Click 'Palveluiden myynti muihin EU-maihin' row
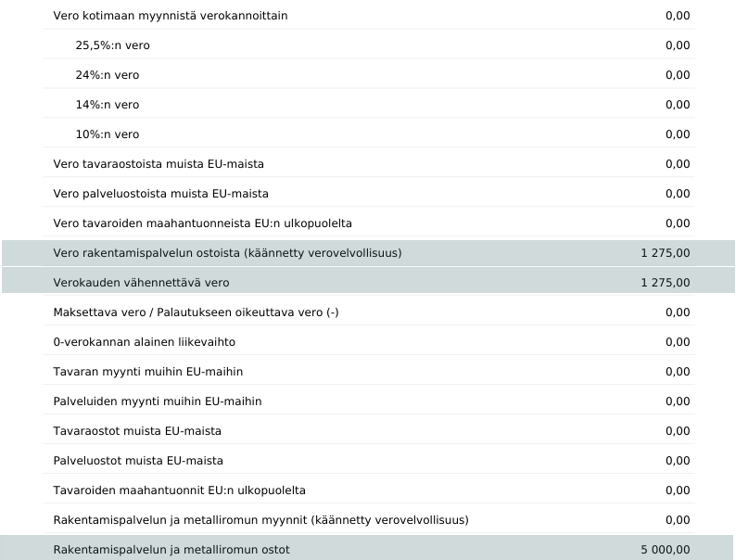Image resolution: width=736 pixels, height=560 pixels. (x=158, y=401)
